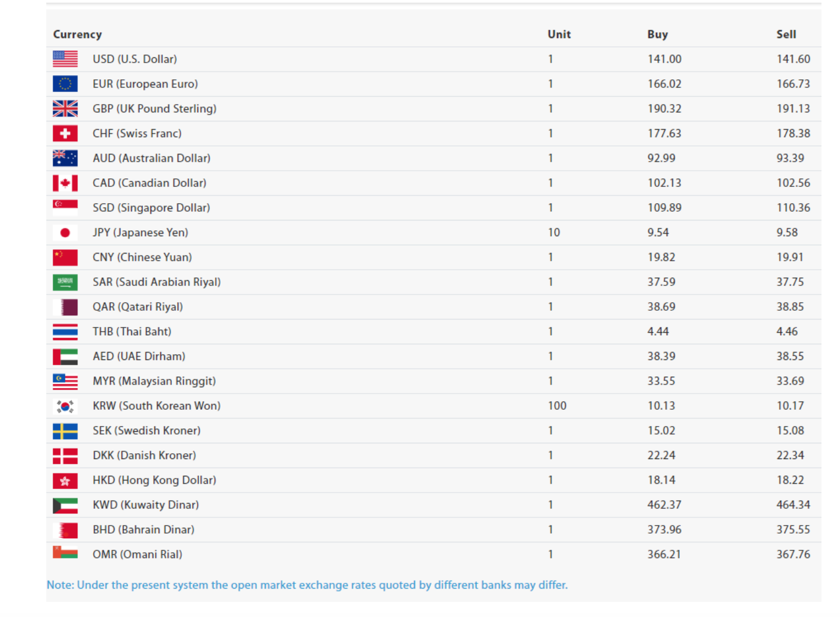Click the Sell column header
This screenshot has height=617, width=840.
tap(786, 35)
